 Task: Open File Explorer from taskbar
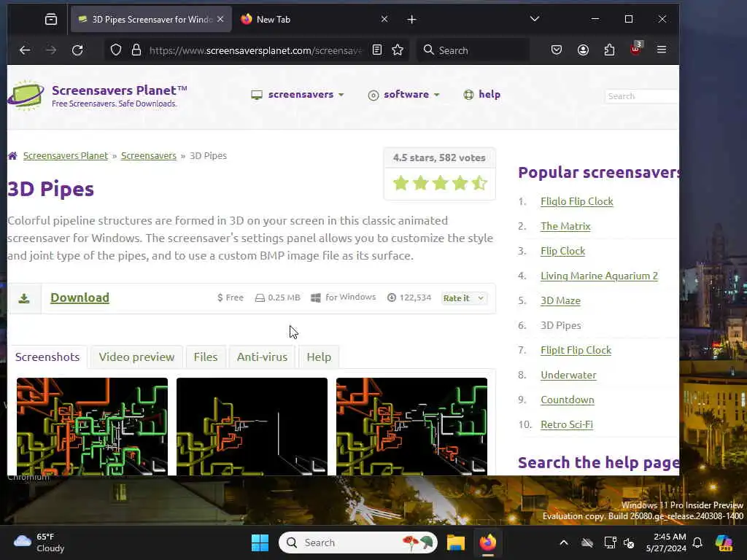[456, 542]
